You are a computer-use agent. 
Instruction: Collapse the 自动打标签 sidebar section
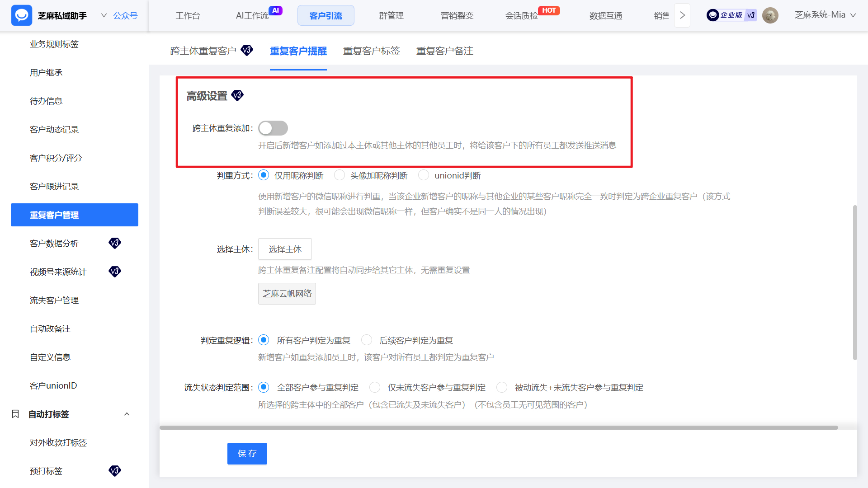127,414
